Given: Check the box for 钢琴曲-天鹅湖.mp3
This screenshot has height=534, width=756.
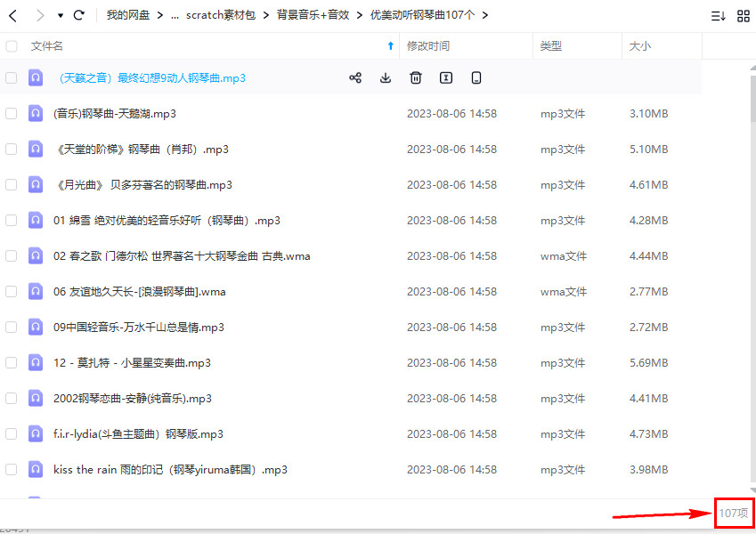Looking at the screenshot, I should pos(12,114).
